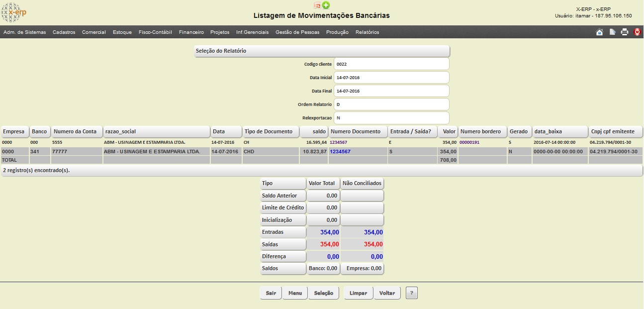The image size is (644, 309).
Task: Open the Relatórios menu
Action: [x=368, y=32]
